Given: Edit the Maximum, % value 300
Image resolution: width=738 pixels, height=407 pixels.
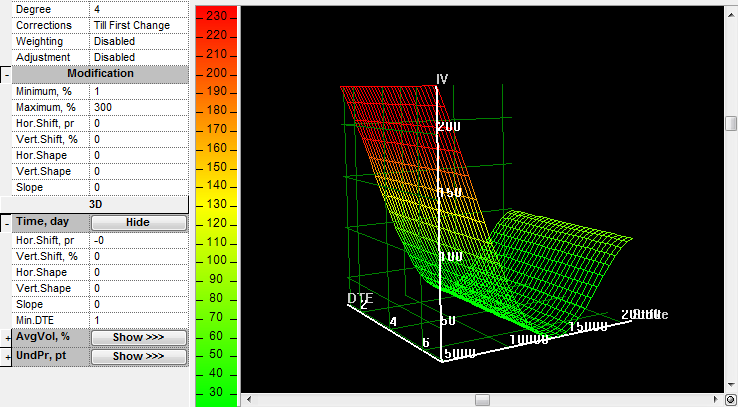Looking at the screenshot, I should [138, 107].
